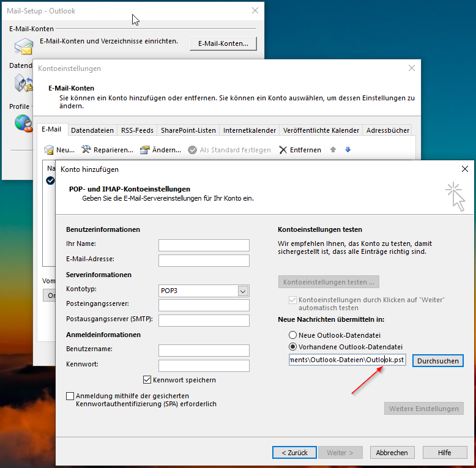Screen dimensions: 476x468
Task: Click the Benutzername input field
Action: click(204, 351)
